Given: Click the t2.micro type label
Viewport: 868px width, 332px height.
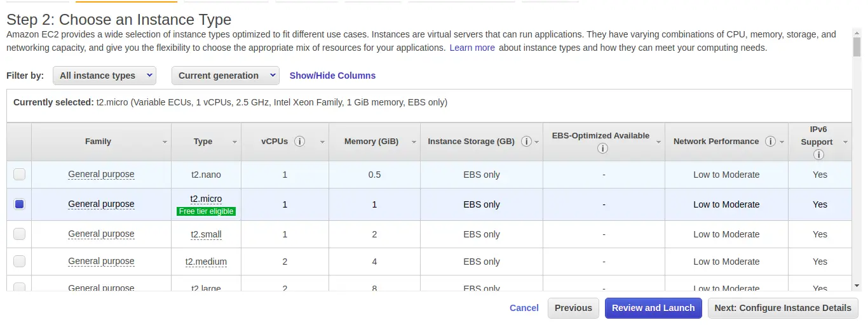Looking at the screenshot, I should [206, 199].
